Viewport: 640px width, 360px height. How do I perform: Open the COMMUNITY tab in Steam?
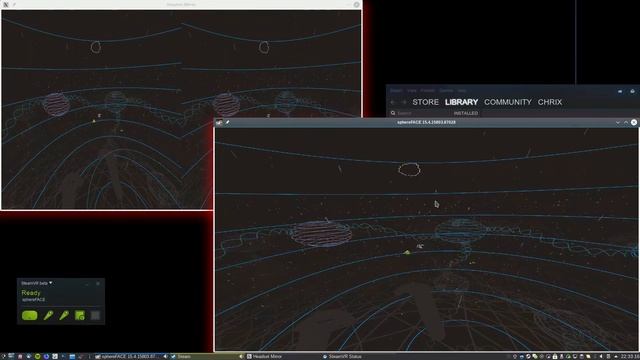pos(508,102)
